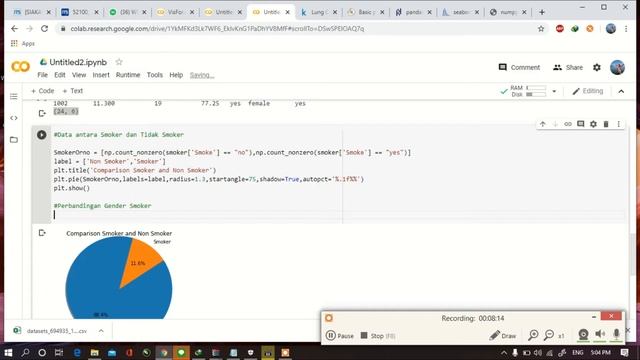Open the Apps bookmarks shortcut

23,43
